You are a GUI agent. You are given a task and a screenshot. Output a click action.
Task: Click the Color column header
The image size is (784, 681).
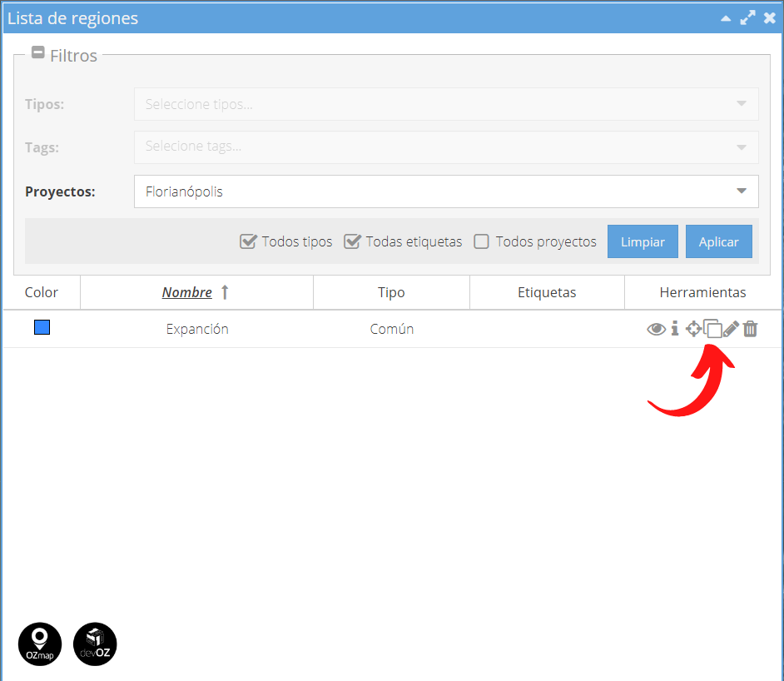tap(42, 292)
